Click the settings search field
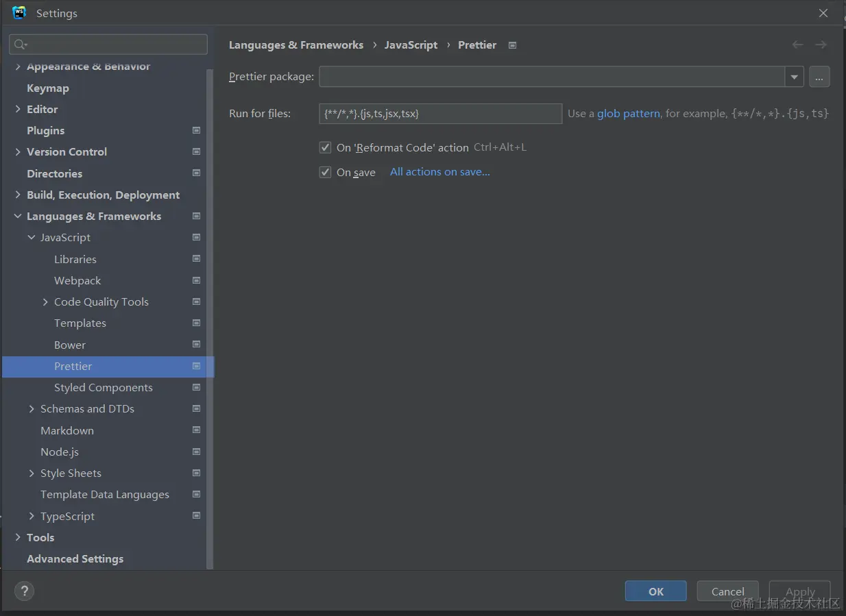Viewport: 846px width, 616px height. click(108, 45)
